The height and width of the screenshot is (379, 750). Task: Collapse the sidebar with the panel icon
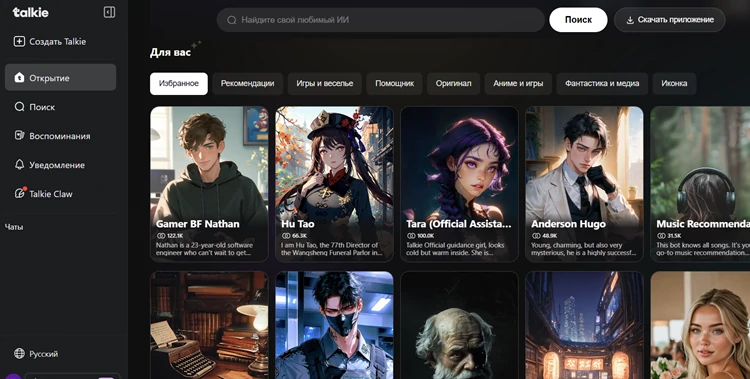click(x=109, y=12)
